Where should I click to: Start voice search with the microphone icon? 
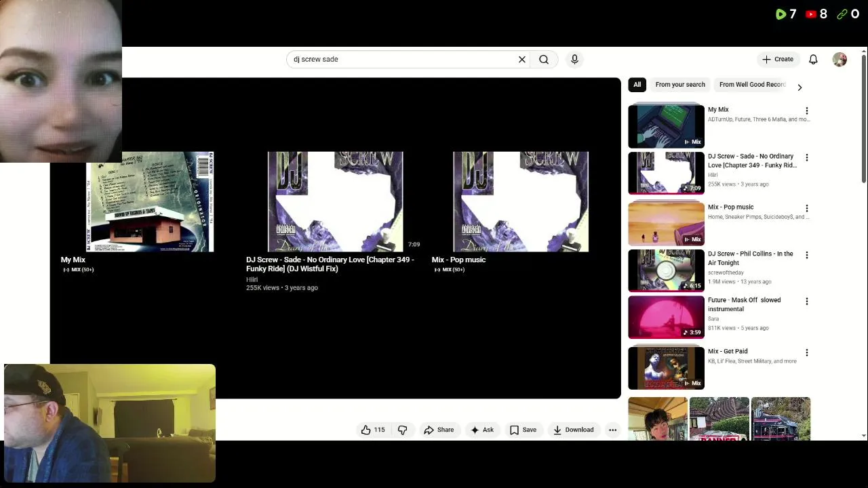574,60
